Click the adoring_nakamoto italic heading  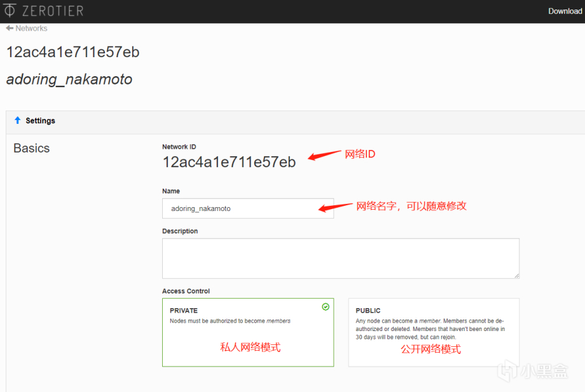[x=69, y=79]
